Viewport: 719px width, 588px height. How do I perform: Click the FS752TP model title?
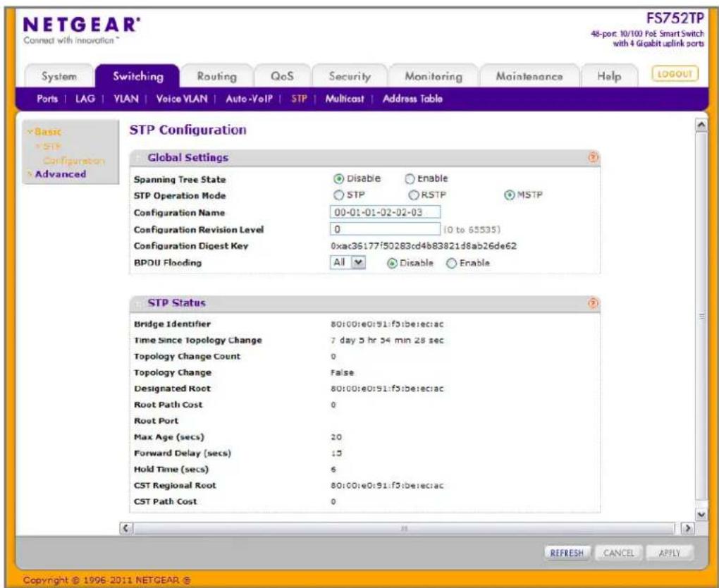[x=675, y=18]
